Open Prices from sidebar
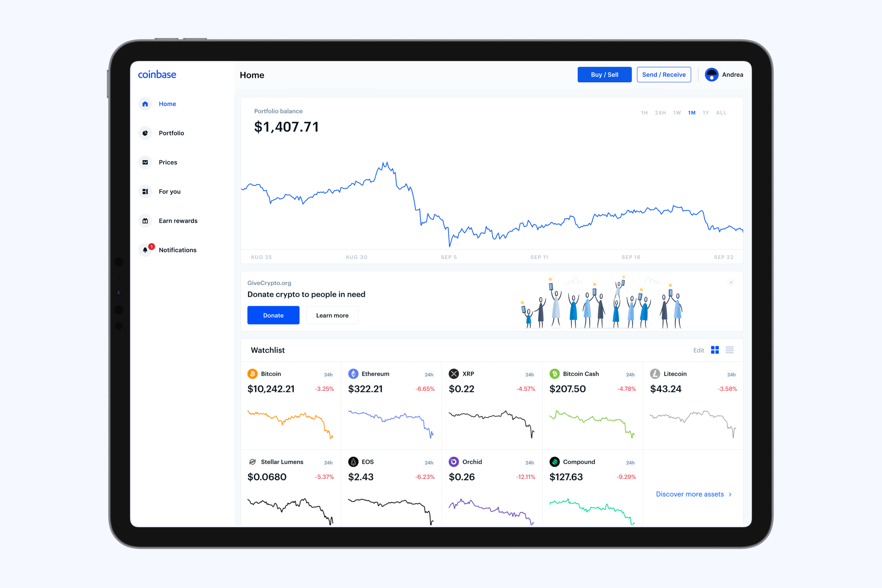This screenshot has height=588, width=882. click(167, 161)
